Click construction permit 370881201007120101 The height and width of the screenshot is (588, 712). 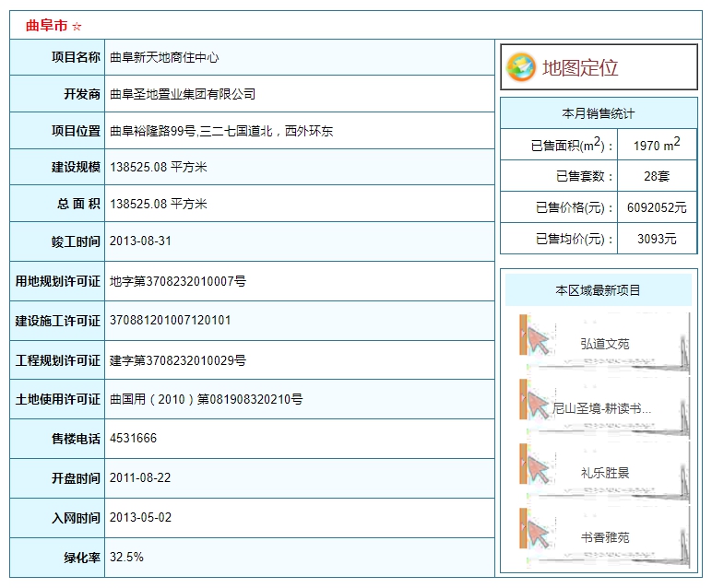click(x=171, y=321)
